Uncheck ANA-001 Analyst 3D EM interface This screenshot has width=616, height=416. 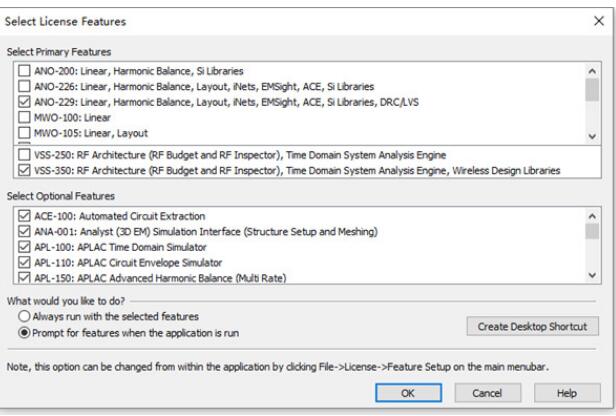coord(24,231)
